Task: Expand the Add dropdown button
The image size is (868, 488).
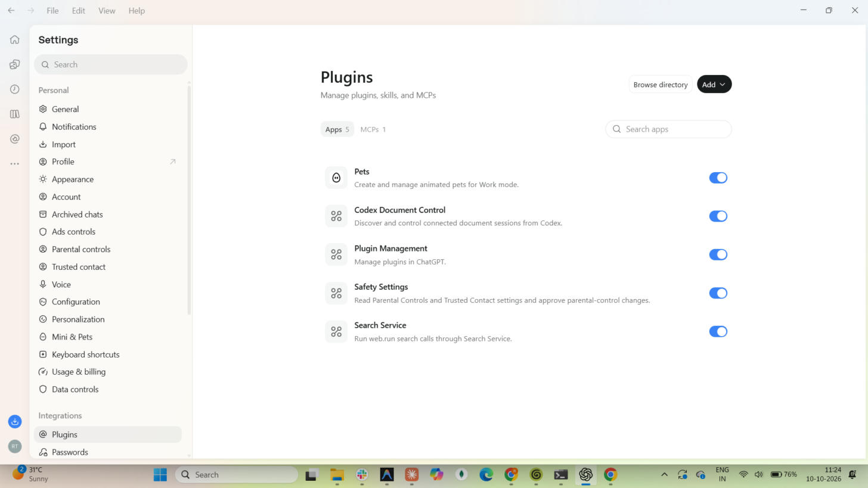Action: click(714, 85)
